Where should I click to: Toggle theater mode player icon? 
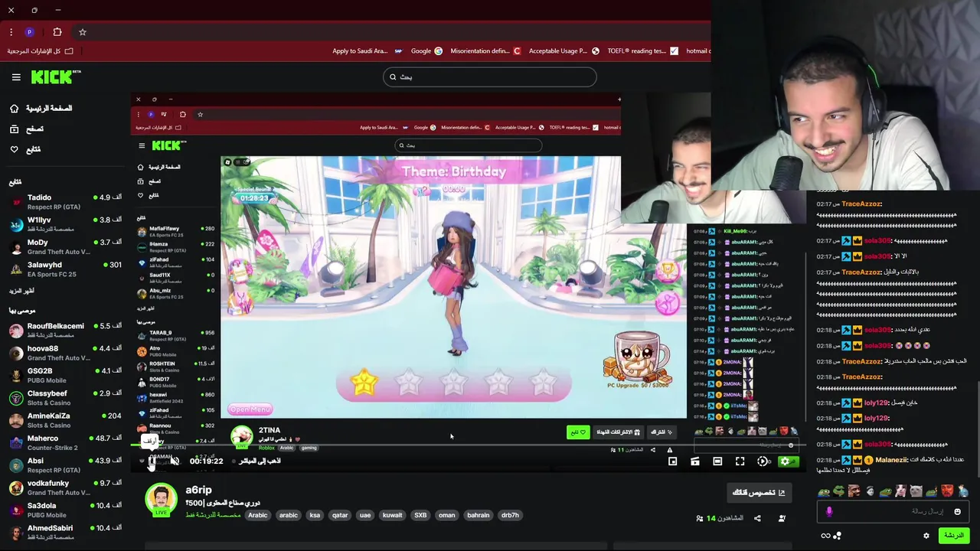tap(717, 461)
